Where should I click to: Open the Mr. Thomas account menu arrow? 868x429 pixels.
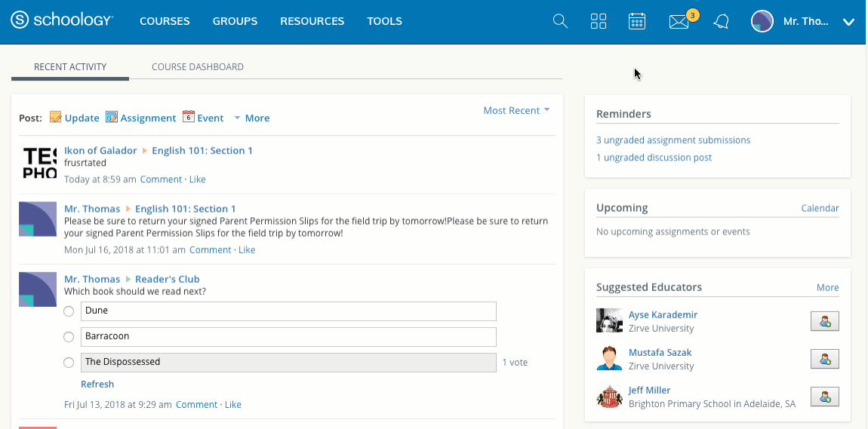(848, 22)
